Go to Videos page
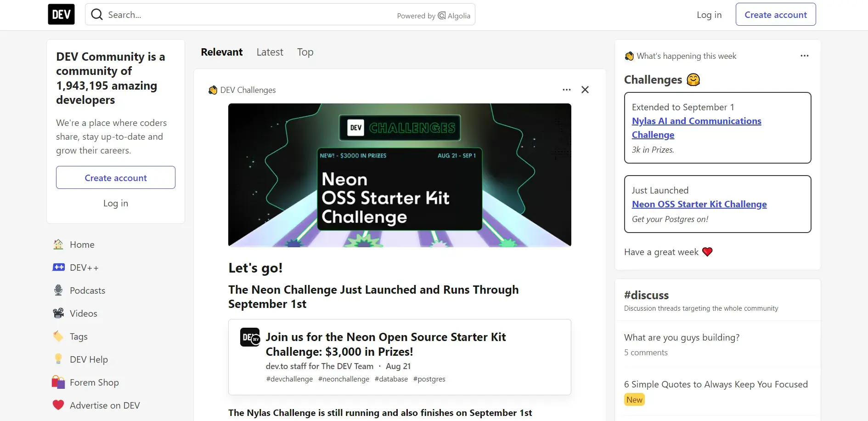 [x=116, y=313]
